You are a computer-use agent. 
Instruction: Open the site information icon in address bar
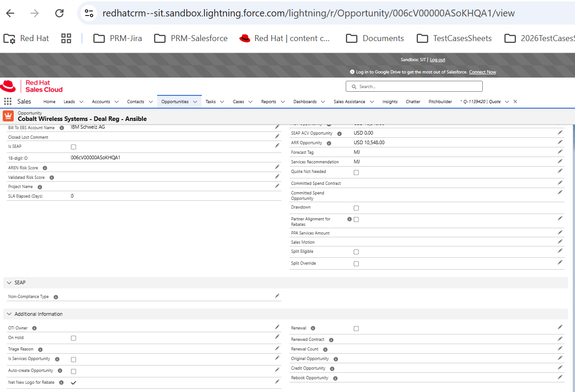[89, 13]
